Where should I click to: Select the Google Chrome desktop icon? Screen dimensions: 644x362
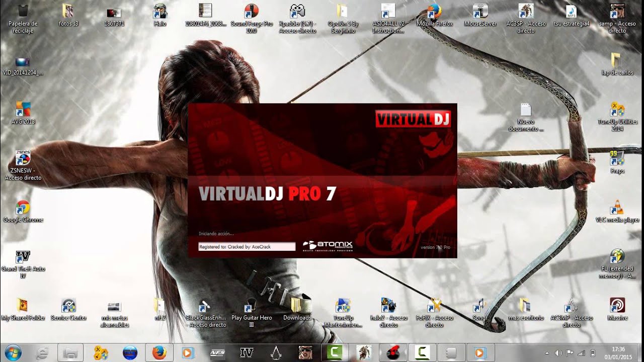(23, 211)
